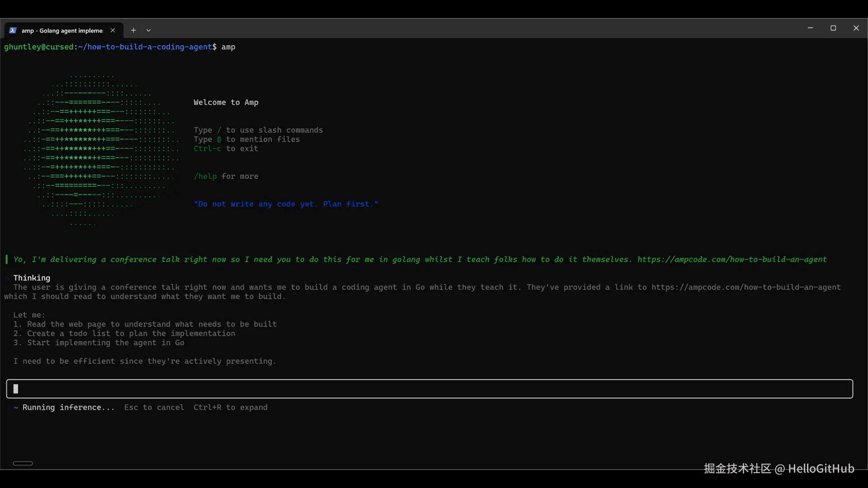Minimize the terminal window
Viewport: 868px width, 488px height.
point(810,28)
